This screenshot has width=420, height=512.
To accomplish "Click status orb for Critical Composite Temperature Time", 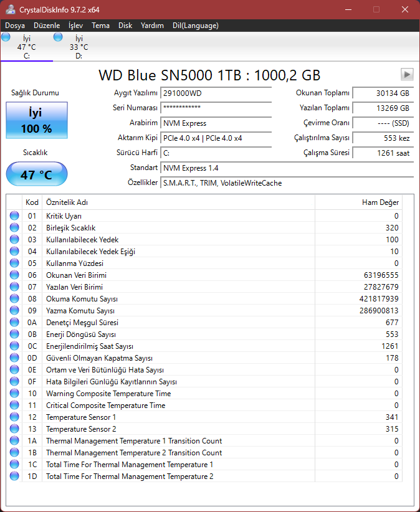I will pyautogui.click(x=14, y=405).
